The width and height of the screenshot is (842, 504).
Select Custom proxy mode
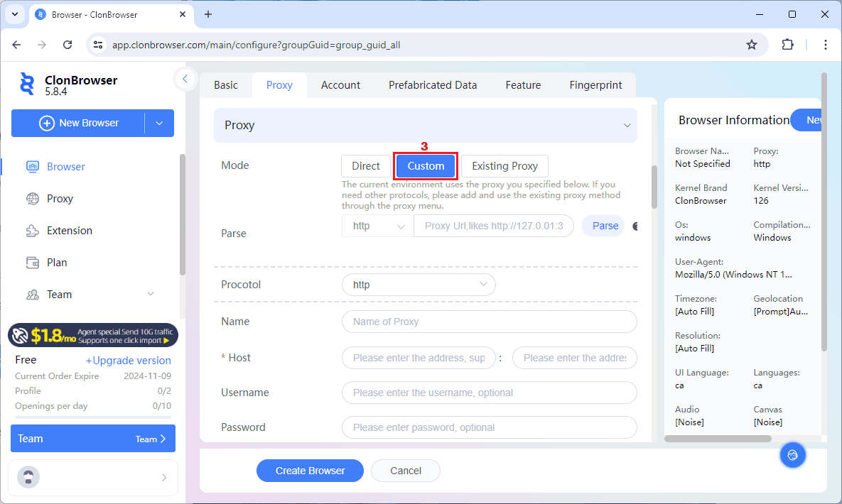coord(426,166)
